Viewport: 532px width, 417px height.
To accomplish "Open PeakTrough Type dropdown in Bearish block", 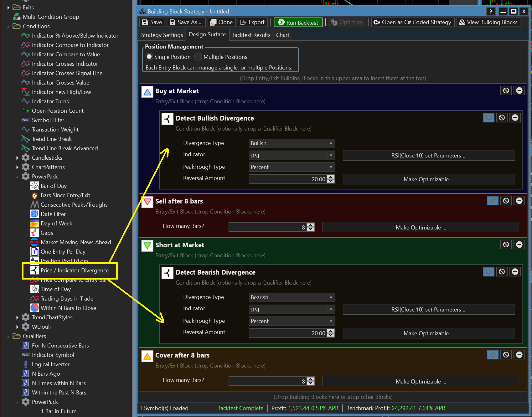I will [x=292, y=321].
